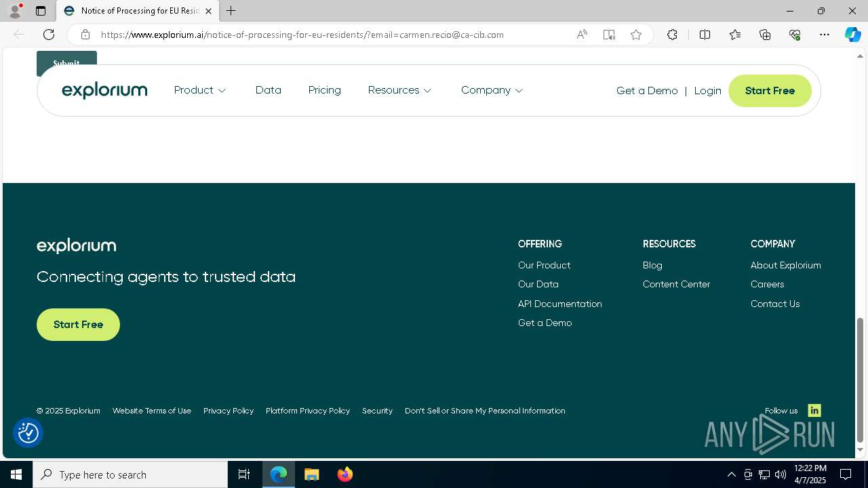
Task: Go to the Data page
Action: pos(269,90)
